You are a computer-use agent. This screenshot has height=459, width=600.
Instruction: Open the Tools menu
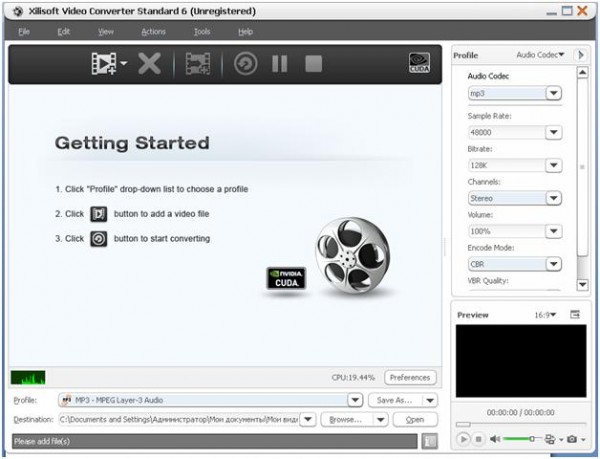pyautogui.click(x=202, y=32)
